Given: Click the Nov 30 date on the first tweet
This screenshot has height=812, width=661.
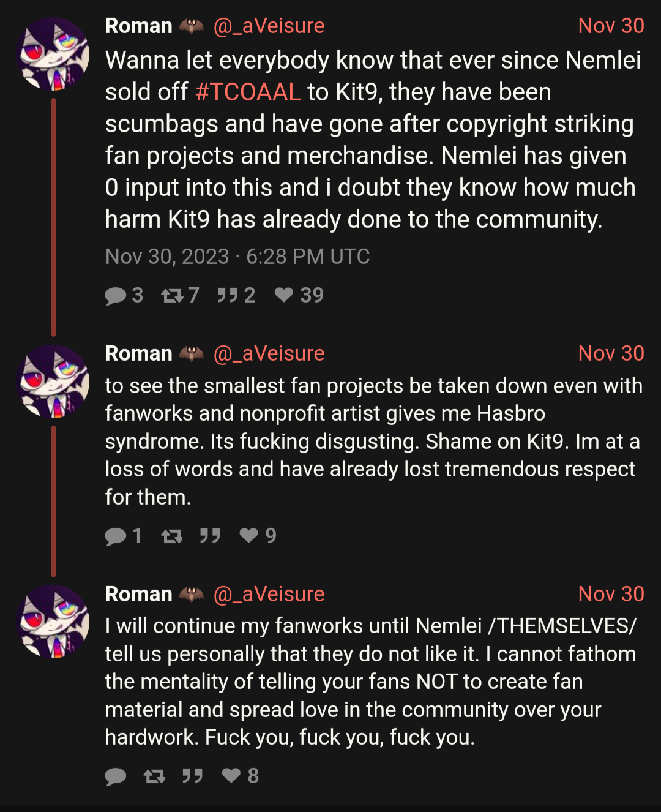Looking at the screenshot, I should tap(611, 26).
